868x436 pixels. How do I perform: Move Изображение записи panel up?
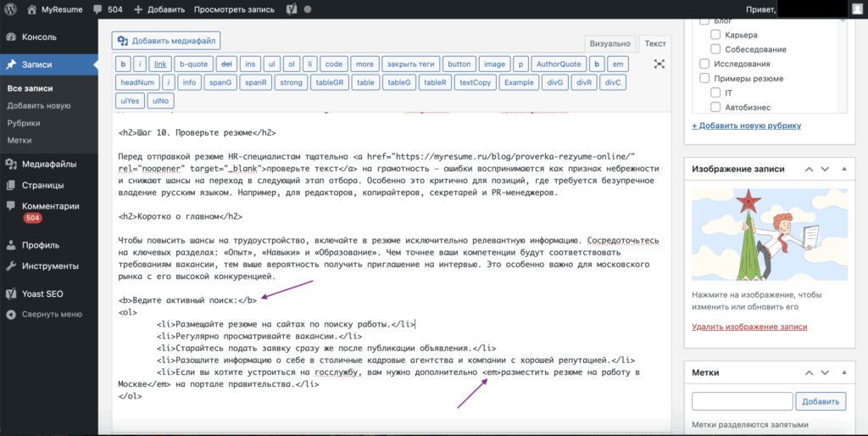pos(809,169)
